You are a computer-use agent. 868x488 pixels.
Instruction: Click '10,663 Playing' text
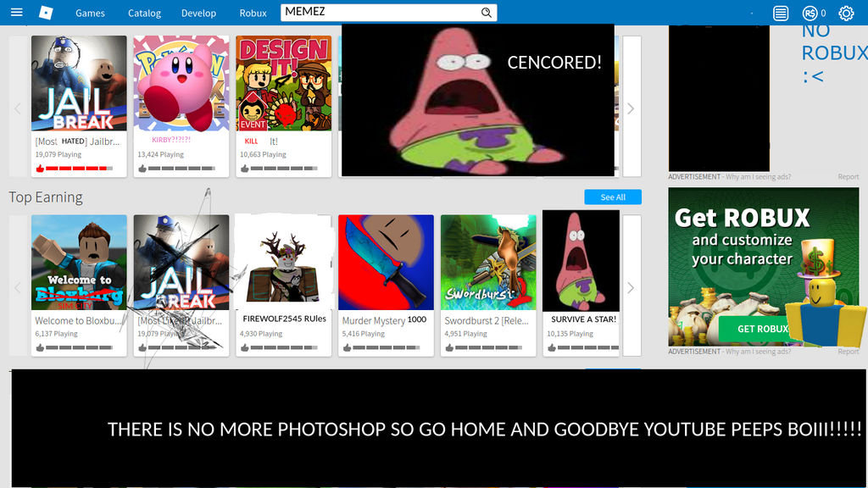(263, 154)
